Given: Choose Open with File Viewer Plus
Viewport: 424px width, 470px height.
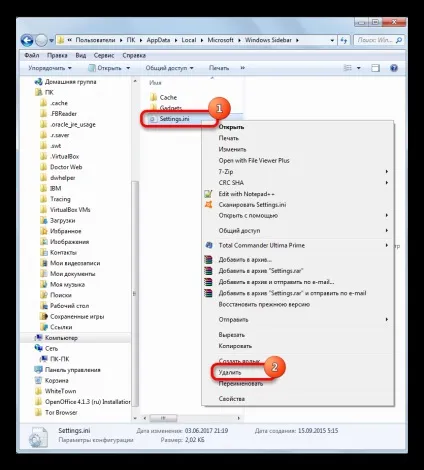Looking at the screenshot, I should coord(254,160).
